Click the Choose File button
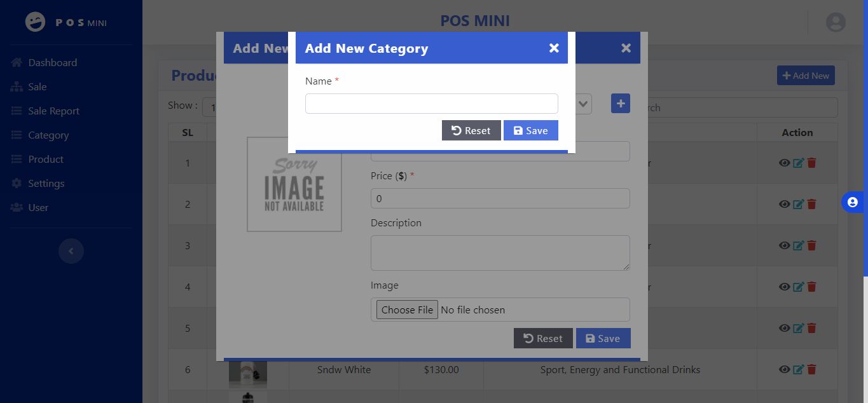 point(407,310)
